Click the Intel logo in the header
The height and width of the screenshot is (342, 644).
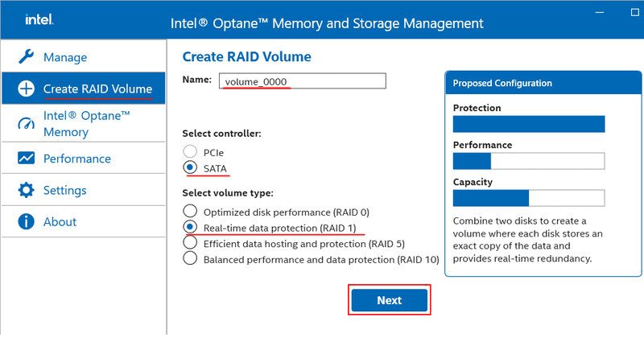[x=39, y=19]
